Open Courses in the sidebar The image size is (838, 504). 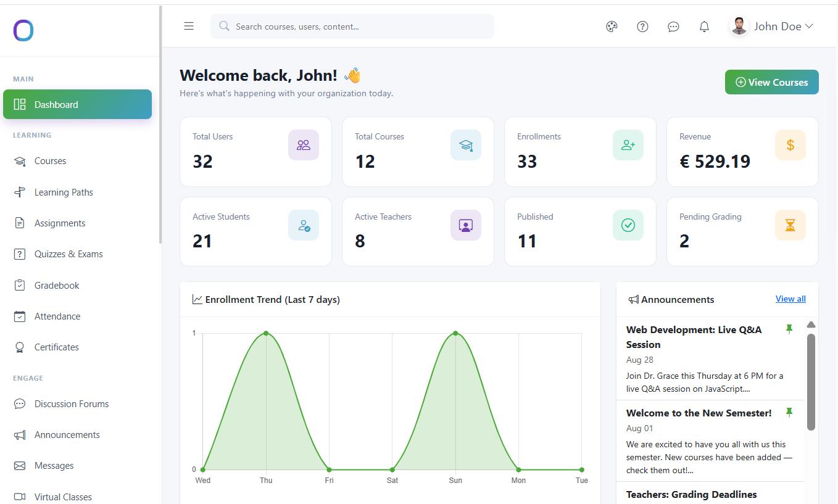pos(77,161)
